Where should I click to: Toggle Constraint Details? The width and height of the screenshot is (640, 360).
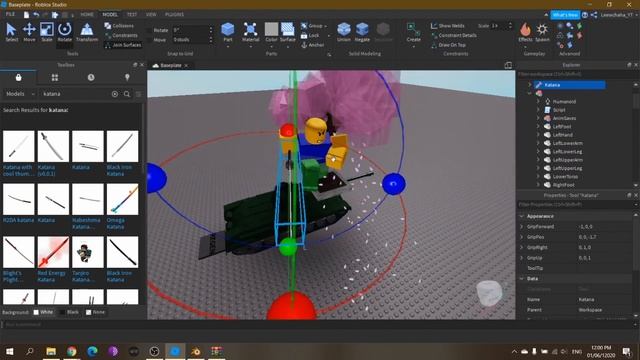point(453,36)
